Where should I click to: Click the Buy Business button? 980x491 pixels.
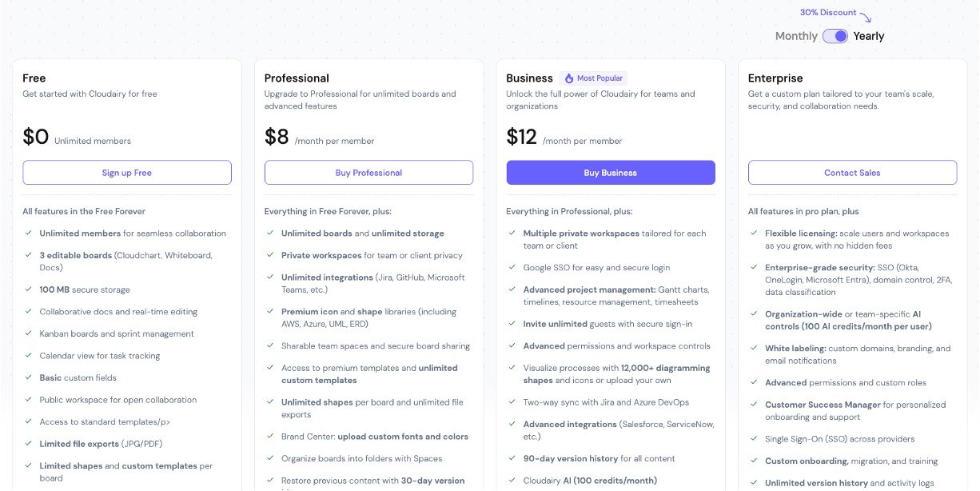tap(611, 173)
